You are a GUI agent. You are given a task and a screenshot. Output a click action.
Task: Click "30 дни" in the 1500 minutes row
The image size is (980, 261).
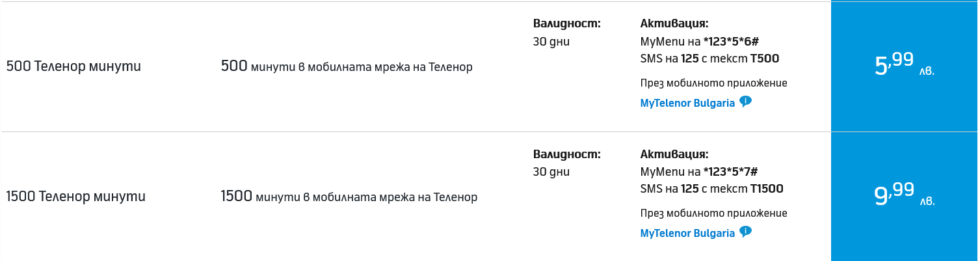coord(551,172)
